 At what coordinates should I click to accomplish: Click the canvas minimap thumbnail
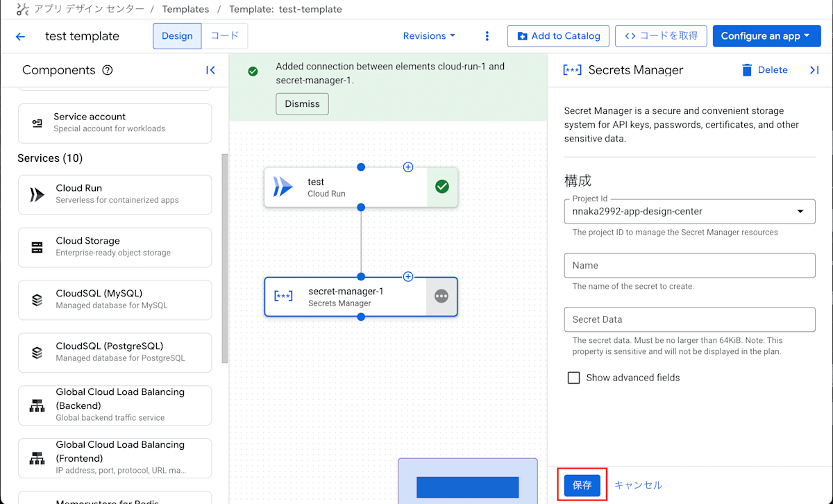pos(468,480)
